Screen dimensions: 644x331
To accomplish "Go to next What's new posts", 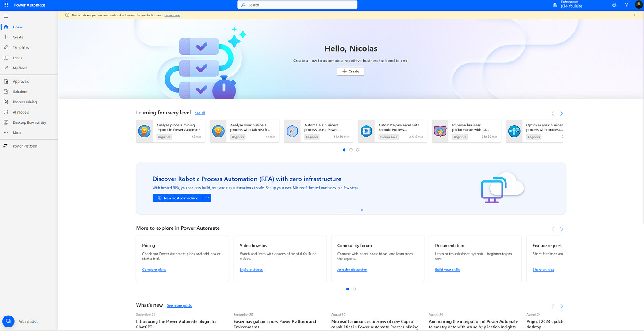I will coord(561,306).
